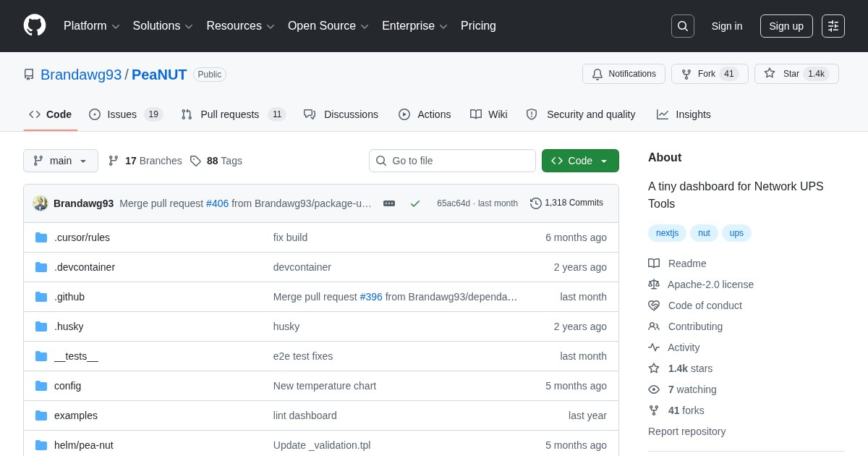
Task: View the 17 Branches link
Action: click(145, 161)
